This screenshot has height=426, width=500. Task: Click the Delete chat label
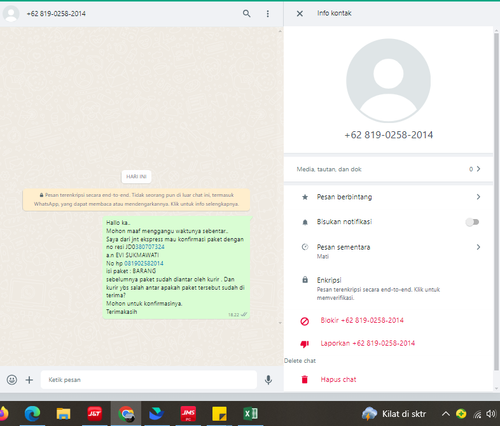pyautogui.click(x=300, y=361)
